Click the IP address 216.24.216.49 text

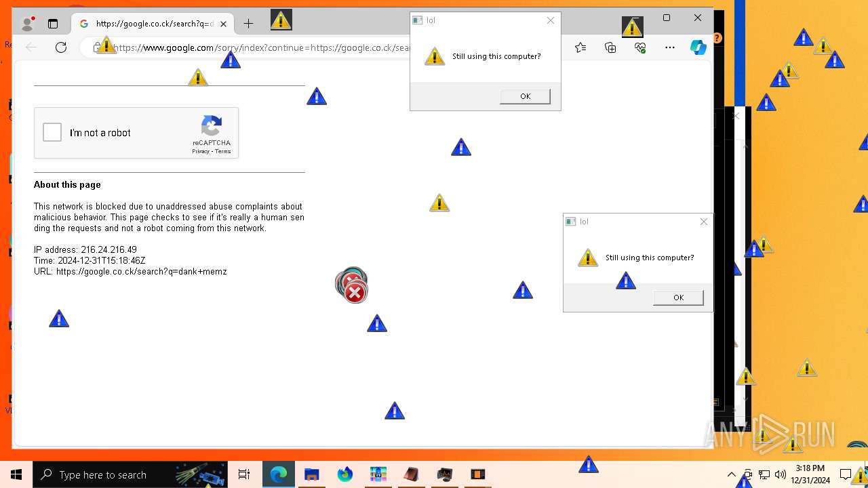pos(85,249)
